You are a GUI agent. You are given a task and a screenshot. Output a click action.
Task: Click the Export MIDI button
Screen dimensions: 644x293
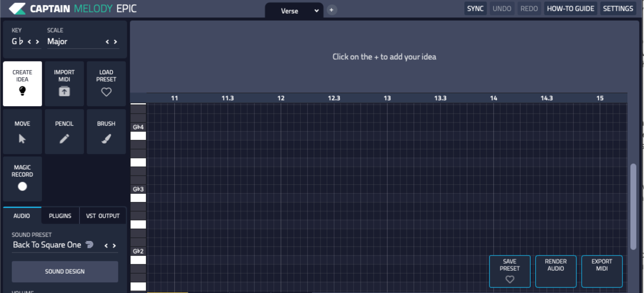[x=602, y=271]
